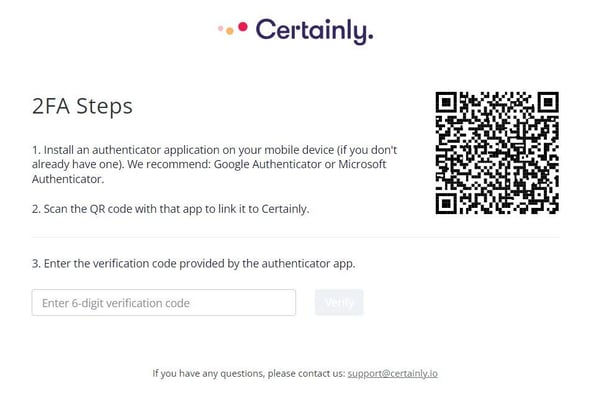Screen dimensions: 599x399
Task: Click the 'Certainly.' word ending step 2
Action: pos(285,209)
